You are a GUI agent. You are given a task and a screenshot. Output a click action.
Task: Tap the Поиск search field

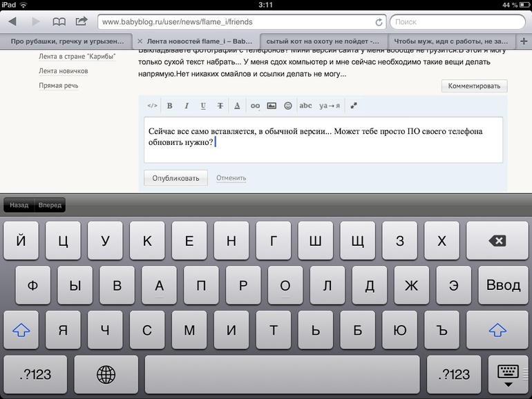pos(457,22)
